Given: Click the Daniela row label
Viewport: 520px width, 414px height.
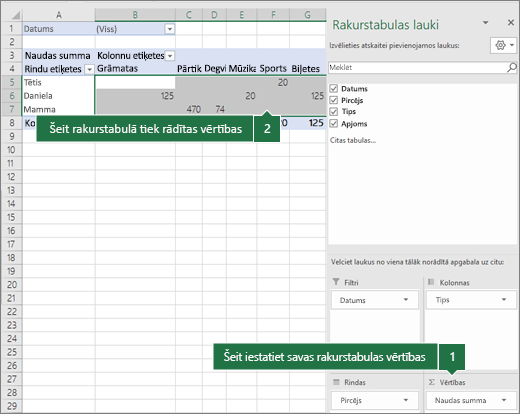Looking at the screenshot, I should 59,96.
